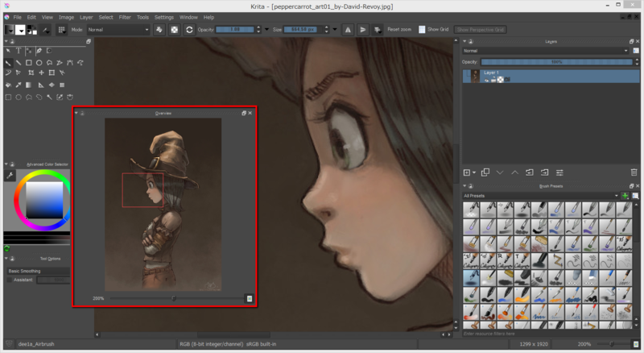
Task: Delete the layer using trash icon
Action: pyautogui.click(x=634, y=172)
